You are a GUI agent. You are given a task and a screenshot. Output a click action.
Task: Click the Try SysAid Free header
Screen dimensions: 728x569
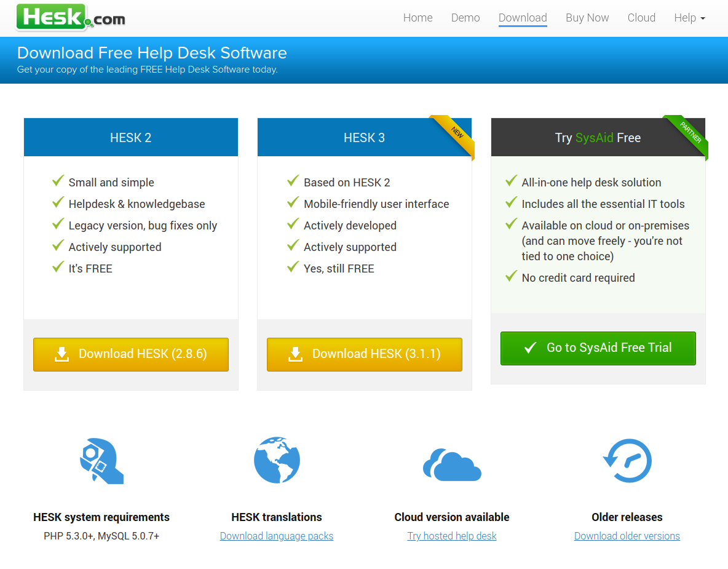[x=598, y=137]
